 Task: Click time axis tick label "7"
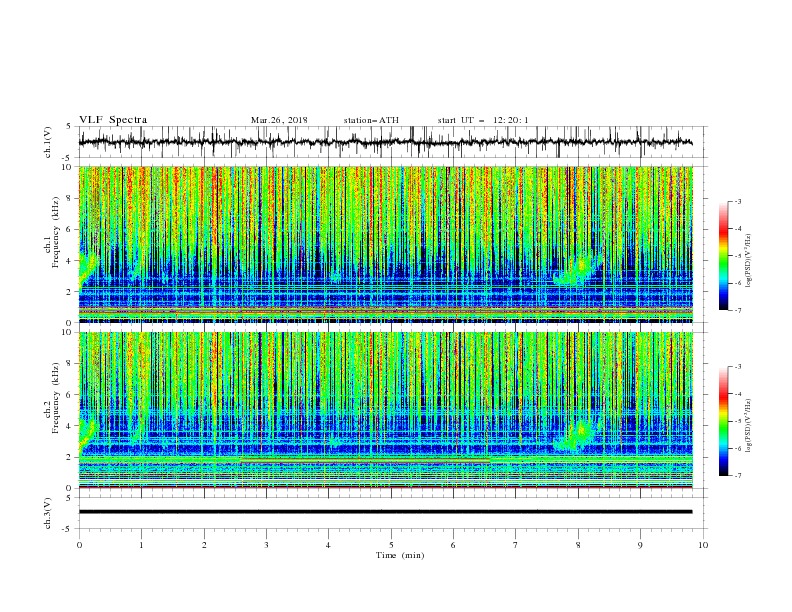point(516,545)
